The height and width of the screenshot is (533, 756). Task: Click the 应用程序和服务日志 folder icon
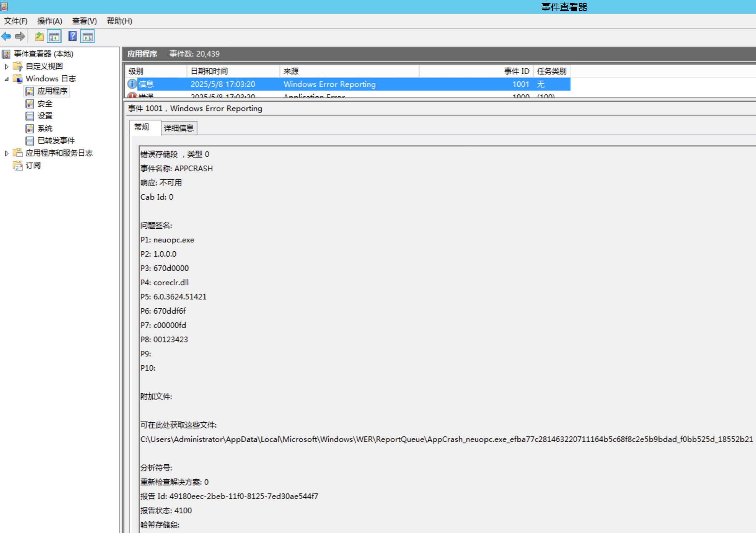(18, 153)
